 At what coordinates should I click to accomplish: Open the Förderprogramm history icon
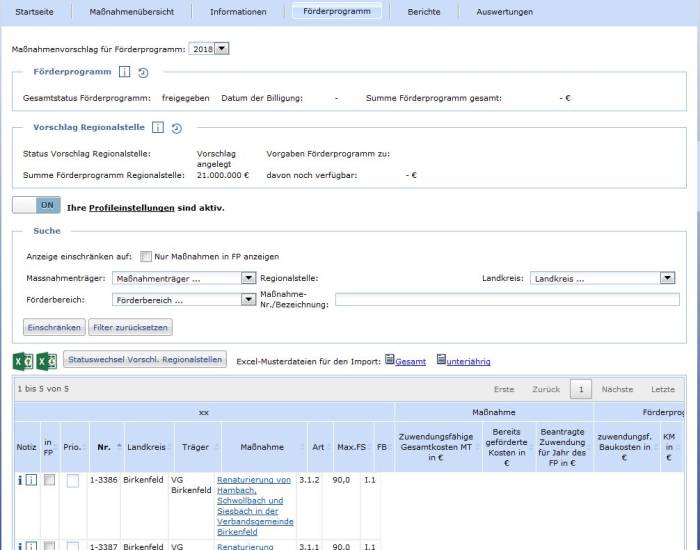tap(143, 72)
